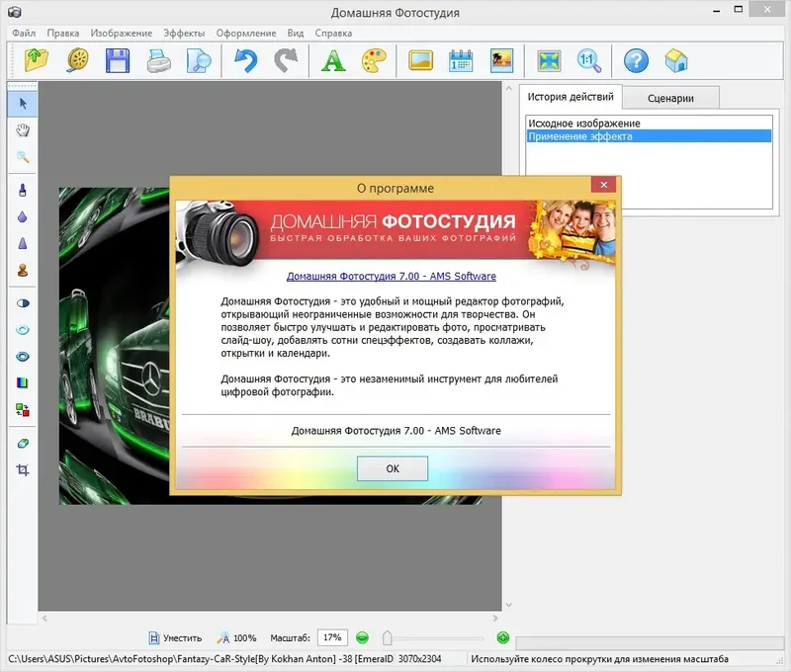Click the canvas scroll down arrow
This screenshot has width=791, height=672.
click(x=508, y=605)
